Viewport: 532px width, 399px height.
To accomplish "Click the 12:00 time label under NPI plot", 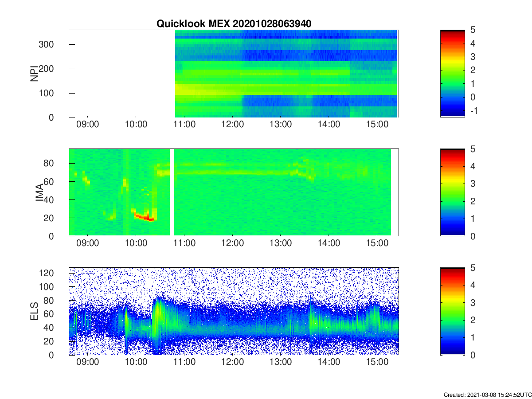I will coord(232,125).
